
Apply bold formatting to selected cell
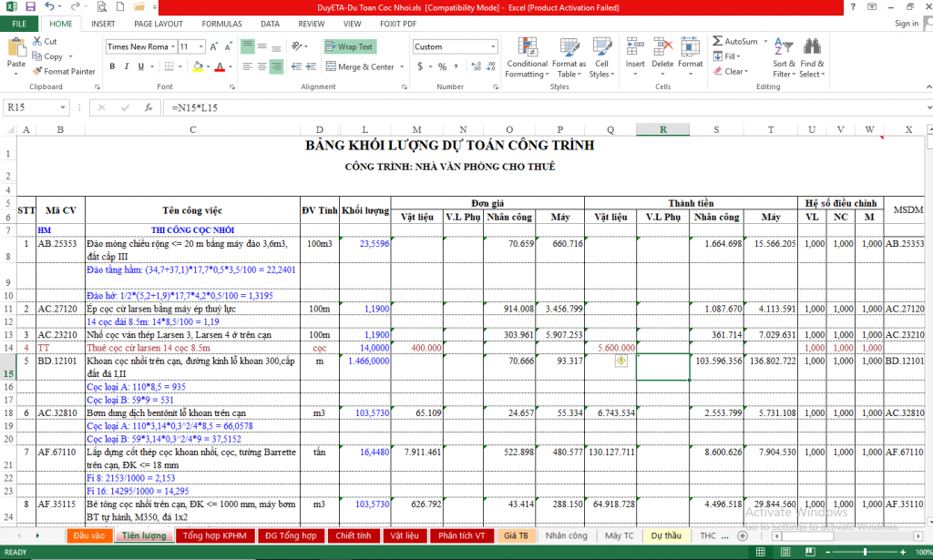coord(111,66)
